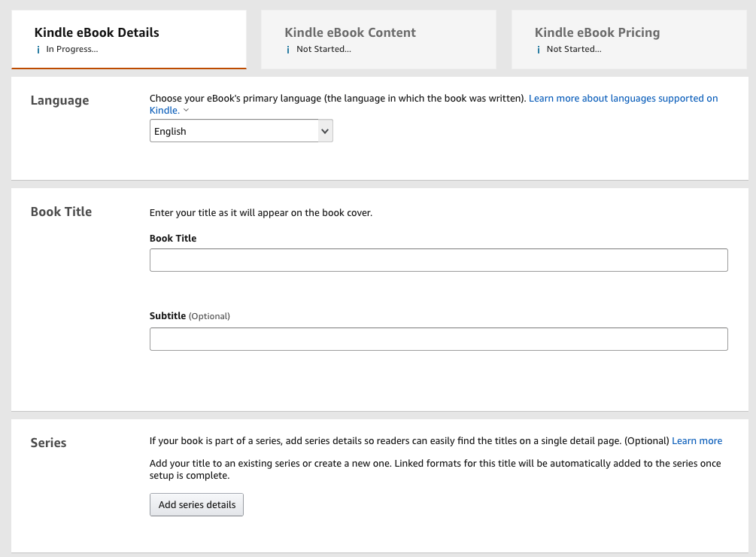Focus the Subtitle optional text field
756x557 pixels.
click(439, 339)
